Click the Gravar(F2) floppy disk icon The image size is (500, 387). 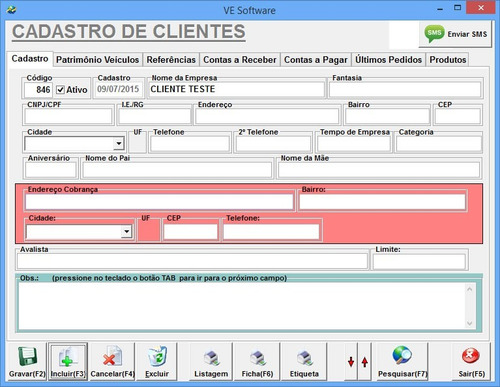(x=27, y=356)
